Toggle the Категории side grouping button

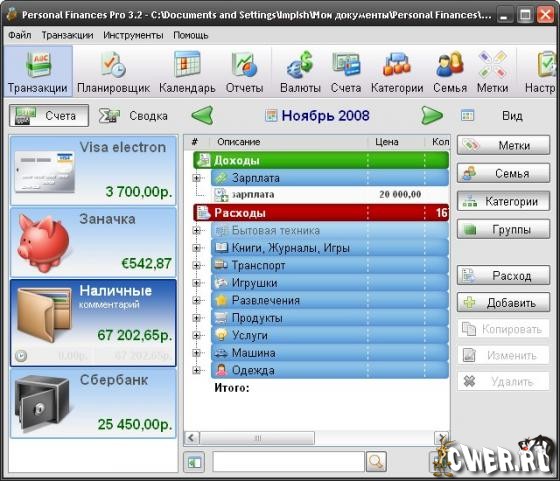click(503, 201)
